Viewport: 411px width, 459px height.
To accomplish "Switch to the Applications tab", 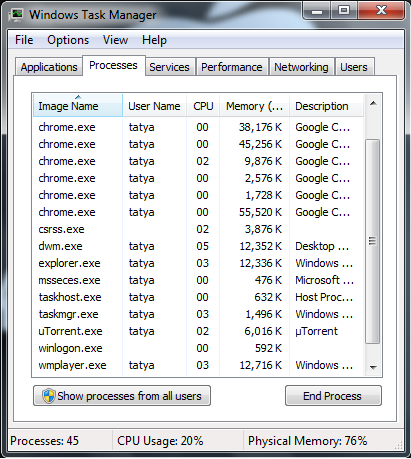I will point(49,67).
